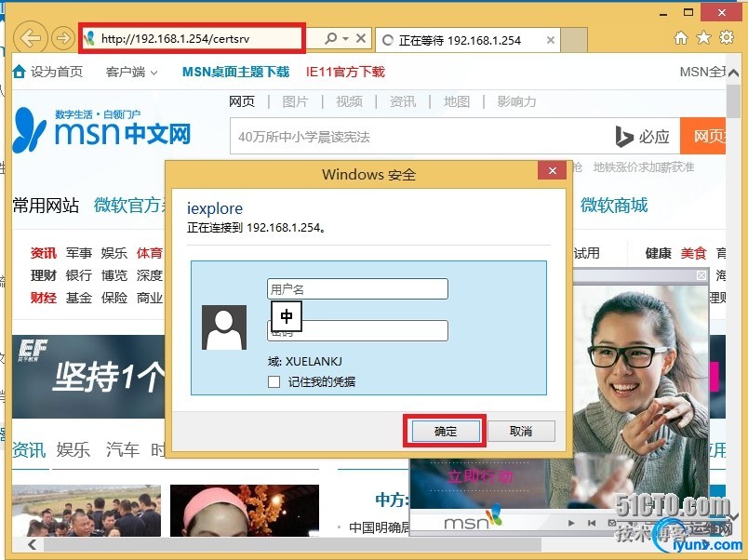The height and width of the screenshot is (560, 748).
Task: Open 设为首页 link
Action: pyautogui.click(x=57, y=72)
